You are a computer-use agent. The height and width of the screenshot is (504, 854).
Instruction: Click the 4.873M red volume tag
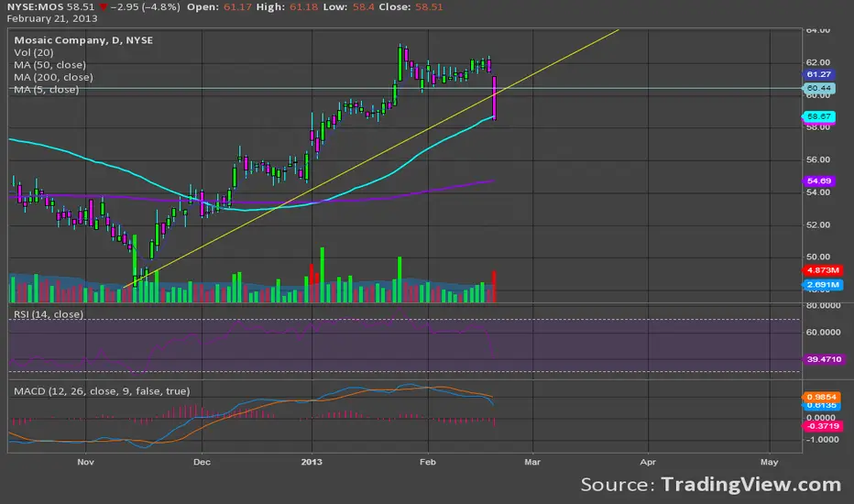point(823,270)
